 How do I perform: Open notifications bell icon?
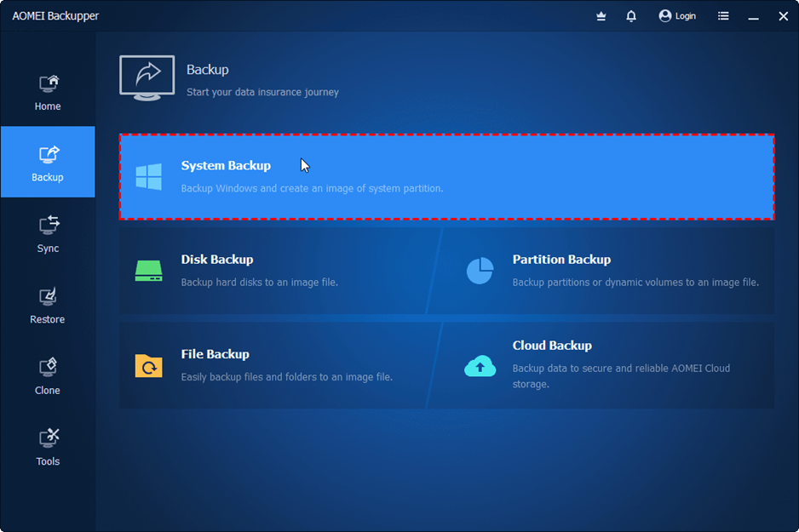631,15
